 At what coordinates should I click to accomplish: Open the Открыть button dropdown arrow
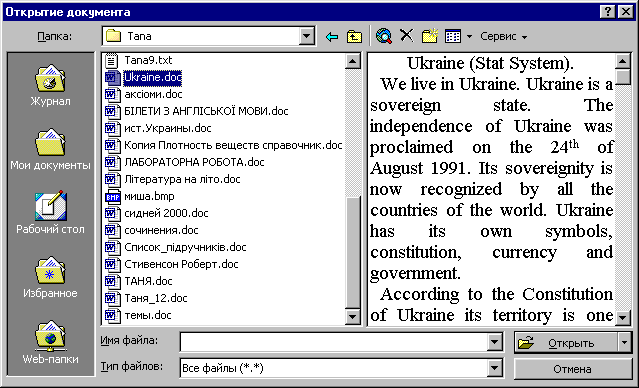[x=625, y=343]
